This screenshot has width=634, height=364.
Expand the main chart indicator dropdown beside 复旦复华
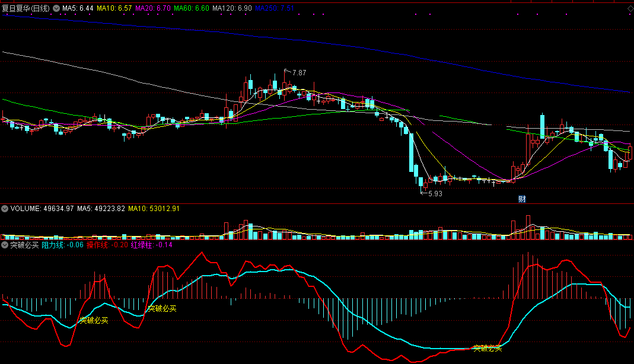[56, 8]
